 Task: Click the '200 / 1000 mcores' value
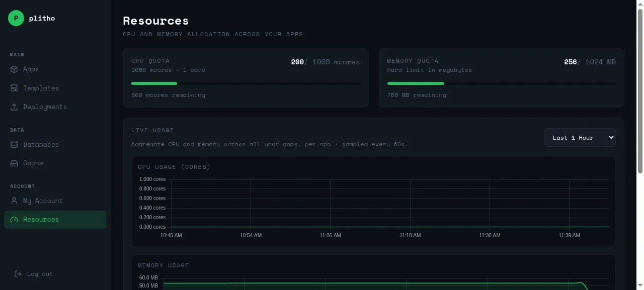point(325,62)
